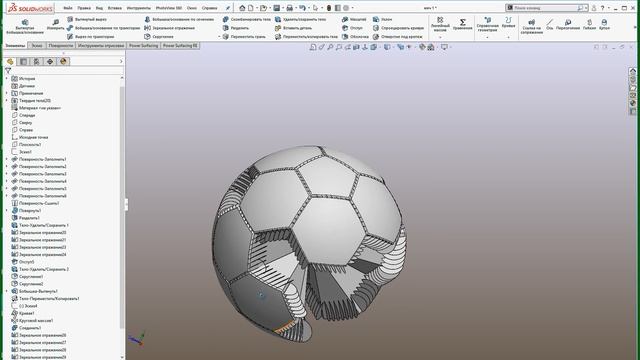Click the Купол dome tool
The image size is (640, 360).
tap(604, 24)
